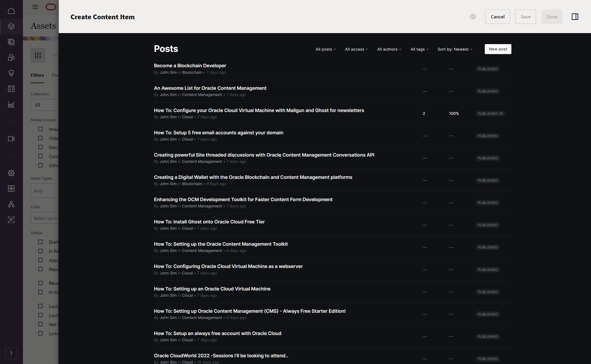The height and width of the screenshot is (364, 591).
Task: Open post Become a Blockchain Developer
Action: point(190,66)
